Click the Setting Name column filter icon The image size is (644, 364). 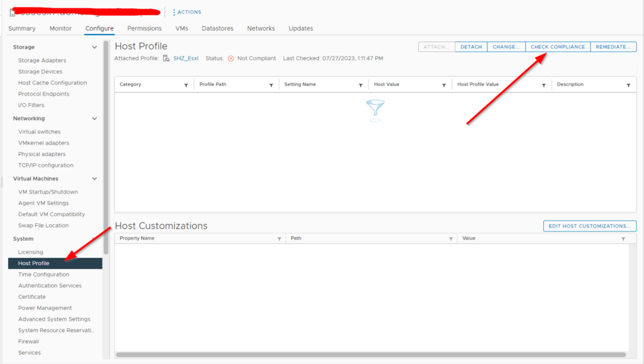pyautogui.click(x=360, y=85)
